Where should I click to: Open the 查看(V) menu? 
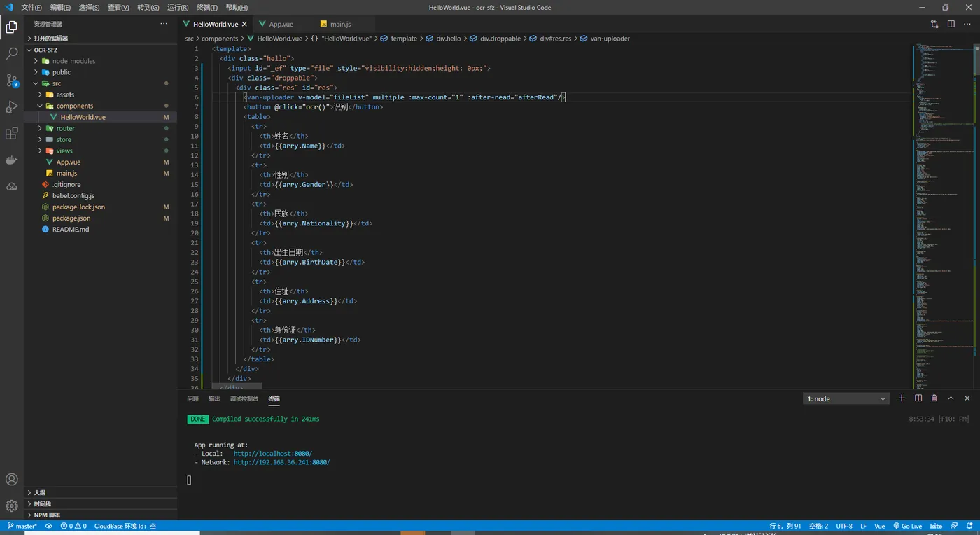(x=118, y=7)
